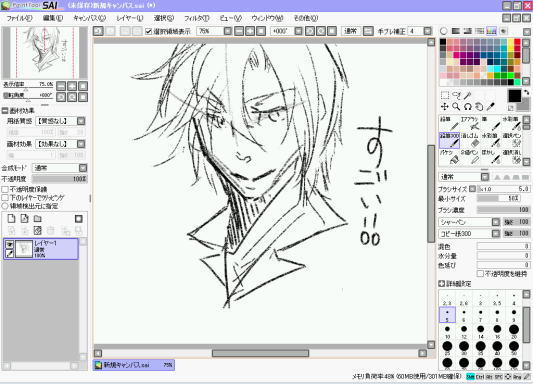This screenshot has width=533, height=384.
Task: Choose the selection eraser (選択消し) tool
Action: click(512, 157)
